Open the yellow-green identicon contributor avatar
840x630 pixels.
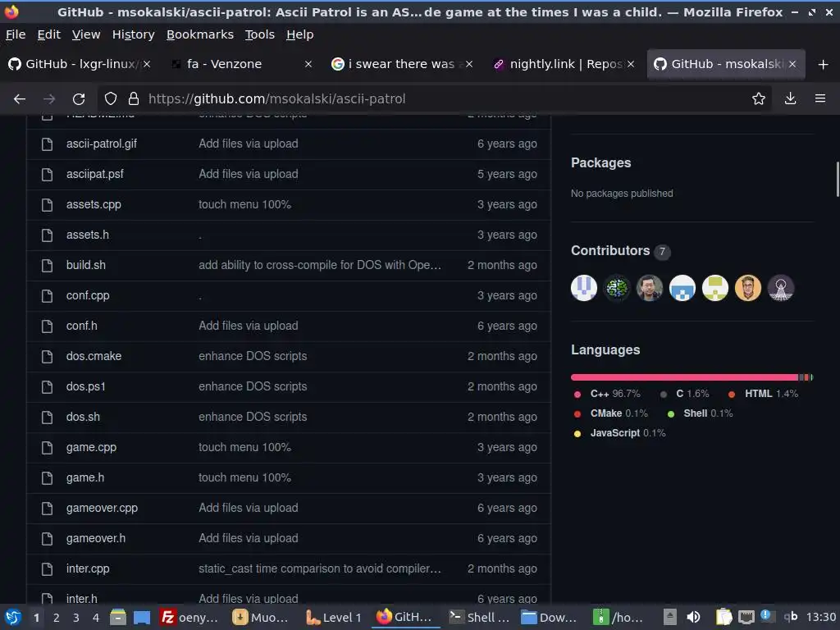[715, 288]
